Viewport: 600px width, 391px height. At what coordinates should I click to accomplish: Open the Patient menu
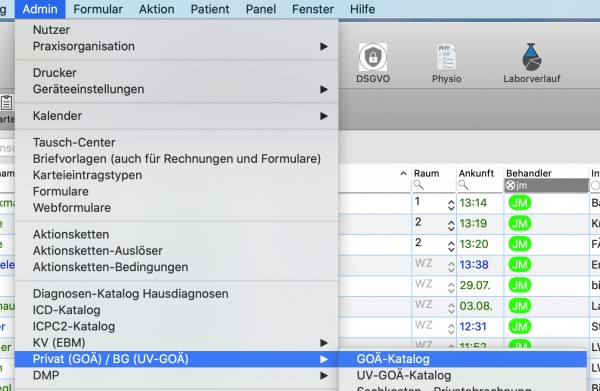point(210,9)
